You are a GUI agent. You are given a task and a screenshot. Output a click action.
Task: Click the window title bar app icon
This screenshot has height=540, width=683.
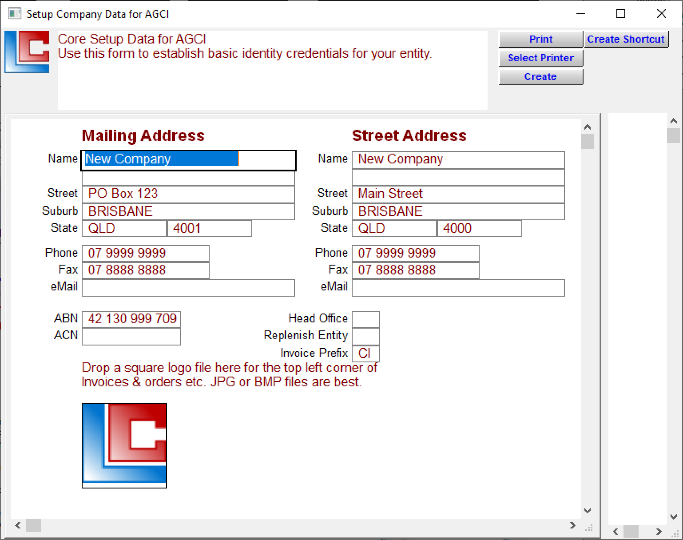pyautogui.click(x=14, y=14)
